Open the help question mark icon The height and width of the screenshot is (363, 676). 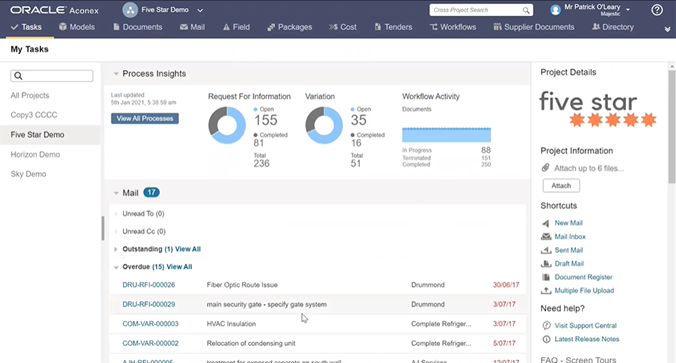tap(657, 10)
